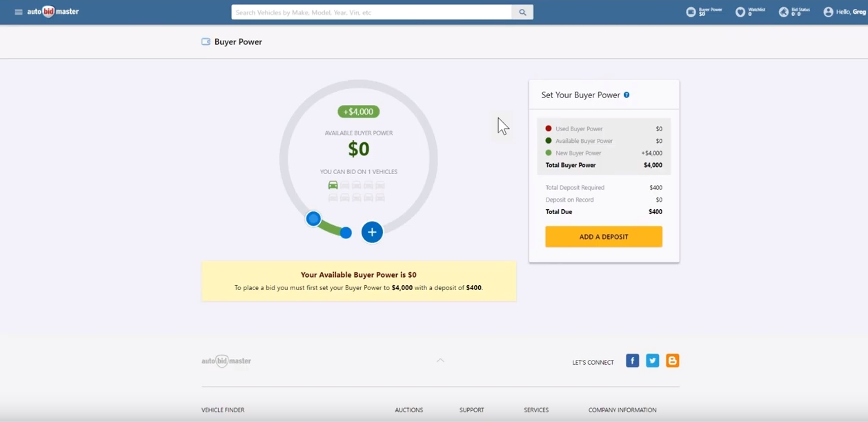
Task: Open the Auctions footer section
Action: click(408, 410)
